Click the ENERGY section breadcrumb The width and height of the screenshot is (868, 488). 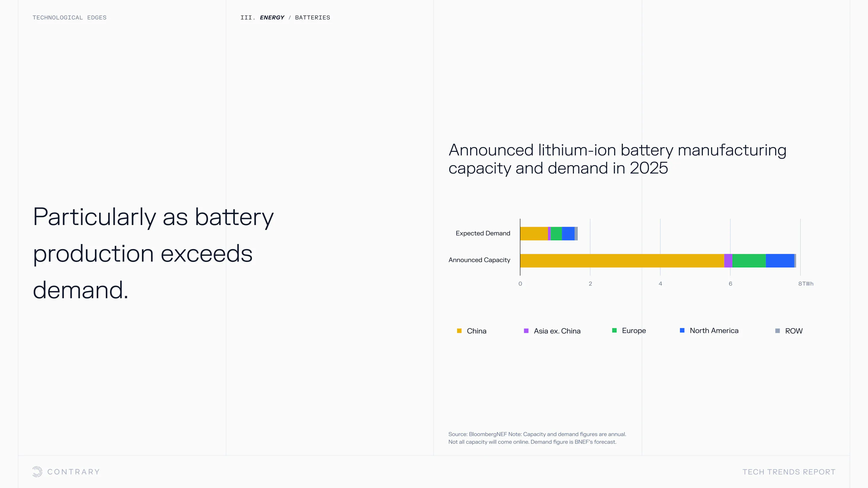(x=272, y=17)
